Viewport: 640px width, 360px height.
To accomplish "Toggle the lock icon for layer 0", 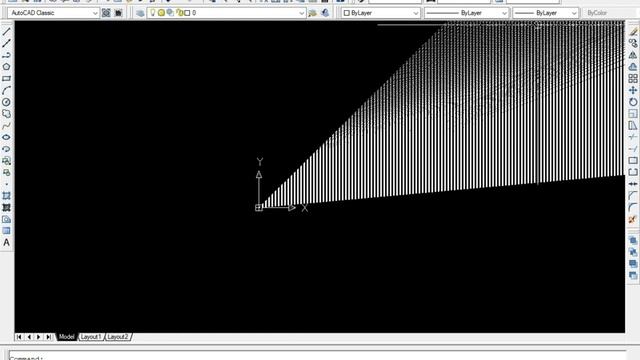I will coord(179,13).
